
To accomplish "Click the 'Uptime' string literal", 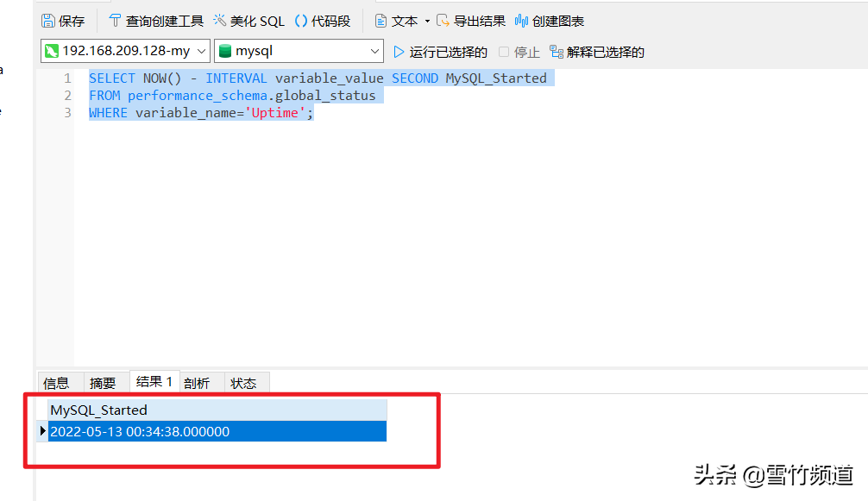I will (275, 112).
